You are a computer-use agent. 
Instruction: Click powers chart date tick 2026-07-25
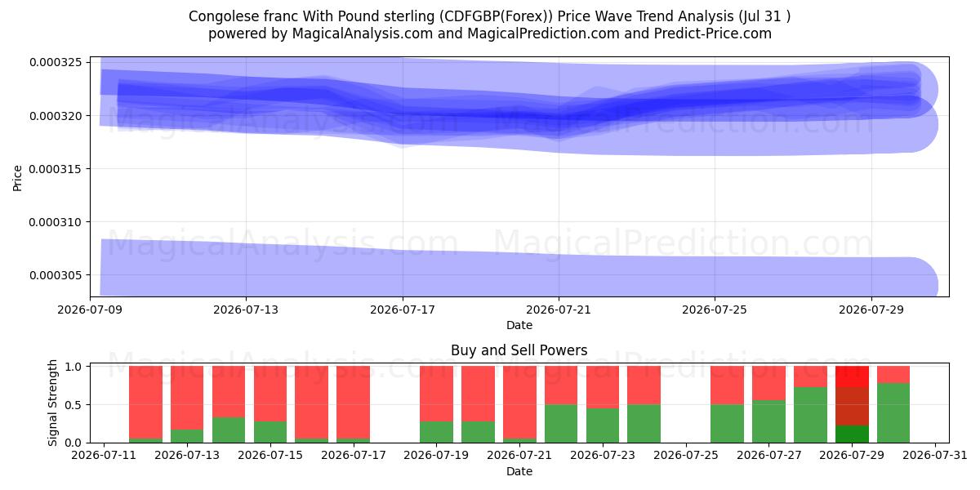pyautogui.click(x=685, y=456)
